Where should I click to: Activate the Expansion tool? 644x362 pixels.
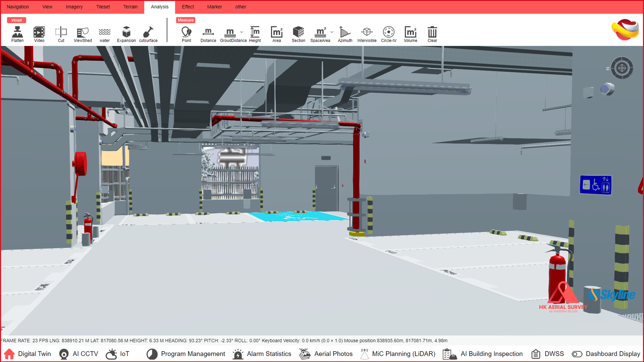pyautogui.click(x=126, y=34)
